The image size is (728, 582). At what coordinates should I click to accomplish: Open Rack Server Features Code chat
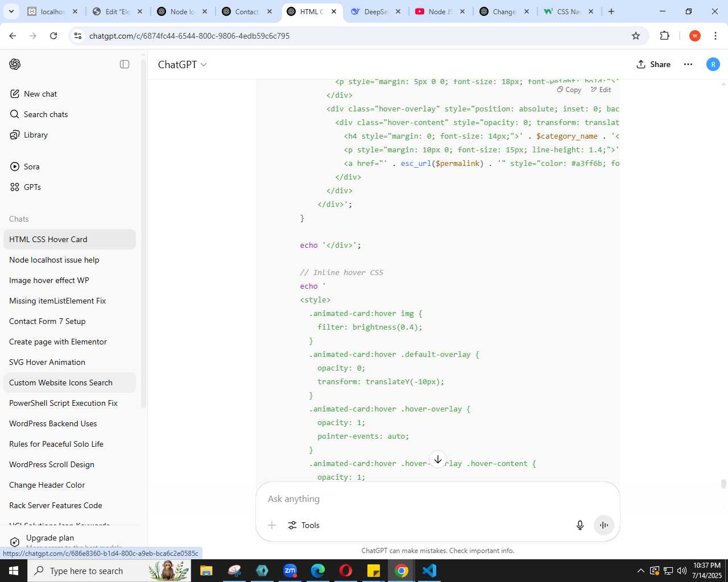pos(69,505)
